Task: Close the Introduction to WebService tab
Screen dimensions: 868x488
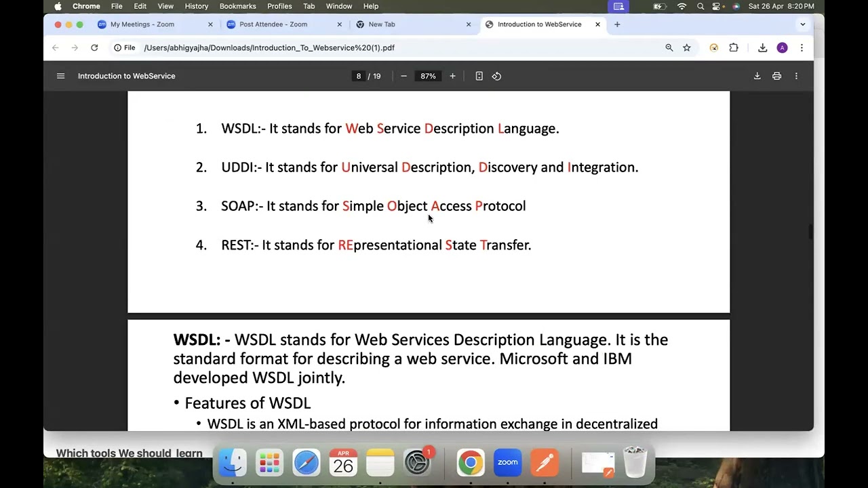Action: [x=597, y=24]
